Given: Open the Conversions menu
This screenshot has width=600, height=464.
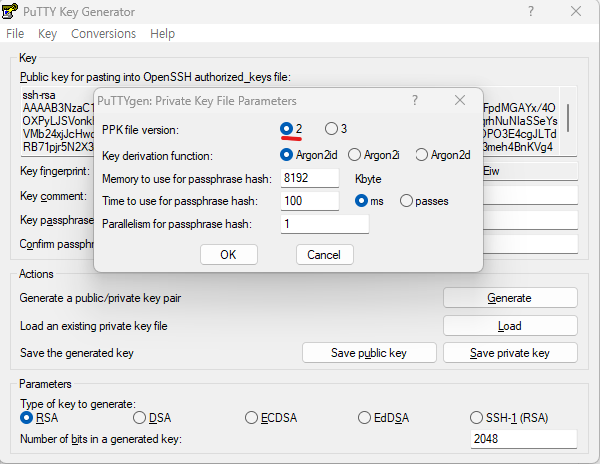Looking at the screenshot, I should 103,34.
